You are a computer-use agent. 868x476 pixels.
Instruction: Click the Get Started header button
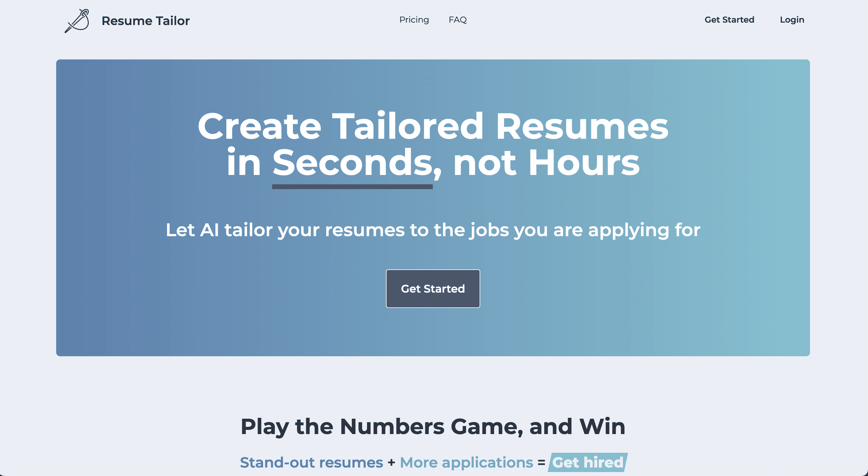[729, 19]
